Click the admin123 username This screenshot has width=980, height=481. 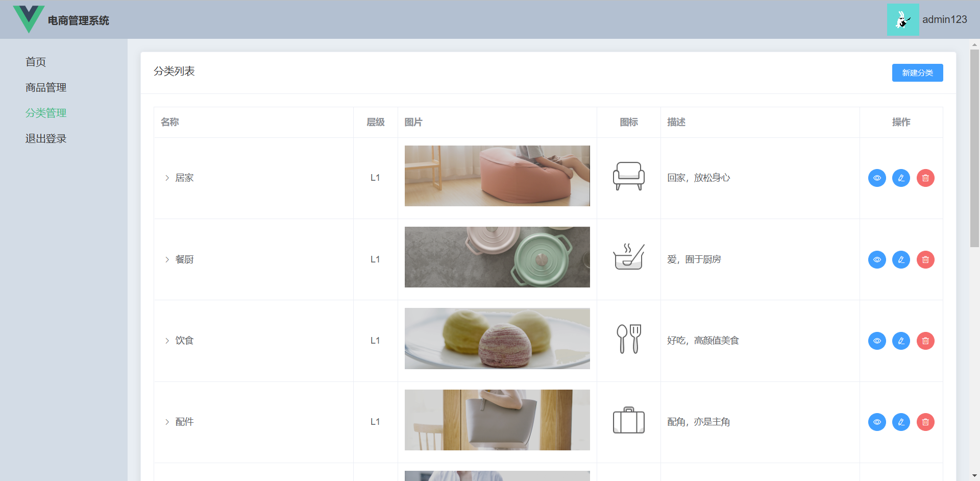pyautogui.click(x=944, y=19)
